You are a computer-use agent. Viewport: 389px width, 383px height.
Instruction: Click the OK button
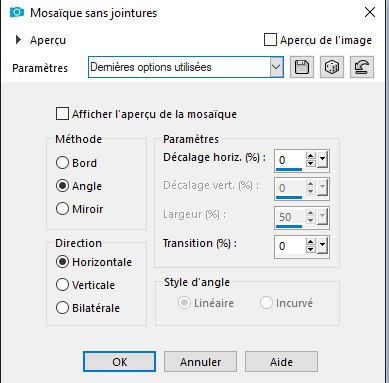pos(119,362)
